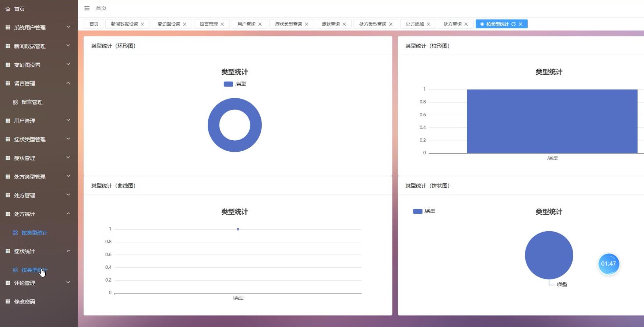
Task: Click the 首页 breadcrumb in top bar
Action: 101,8
